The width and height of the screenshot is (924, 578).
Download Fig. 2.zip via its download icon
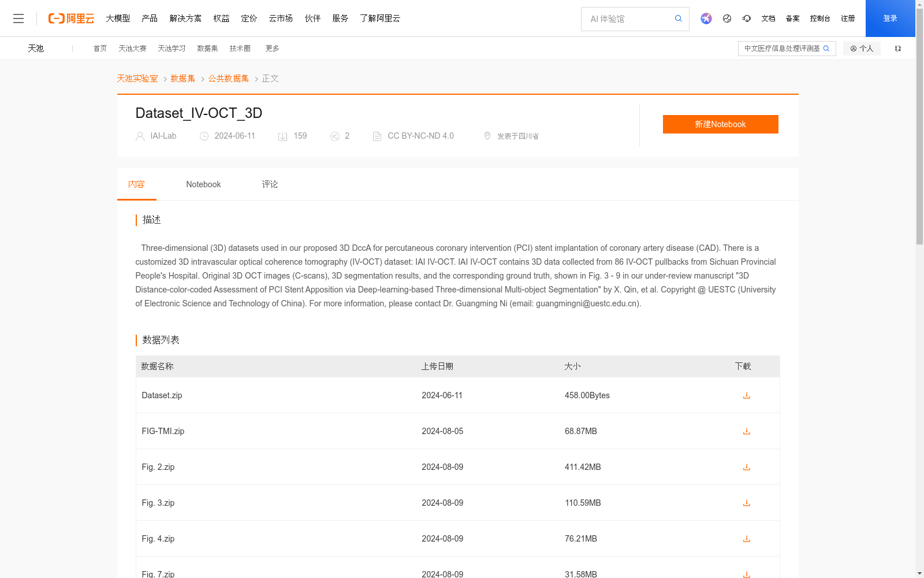pos(747,467)
